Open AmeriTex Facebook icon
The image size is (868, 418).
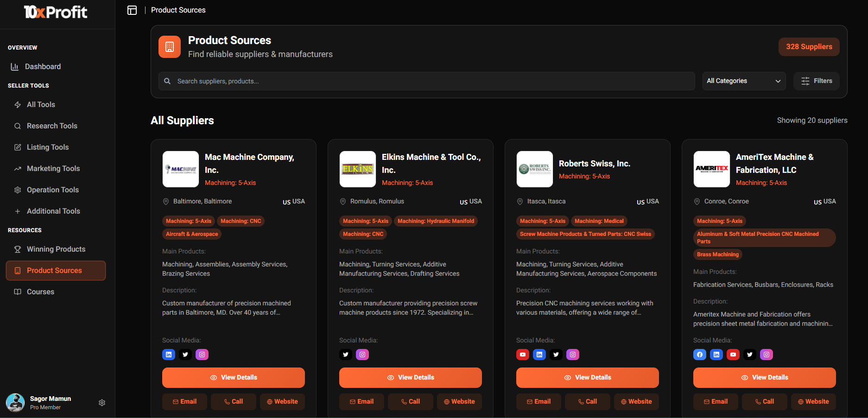pyautogui.click(x=699, y=355)
